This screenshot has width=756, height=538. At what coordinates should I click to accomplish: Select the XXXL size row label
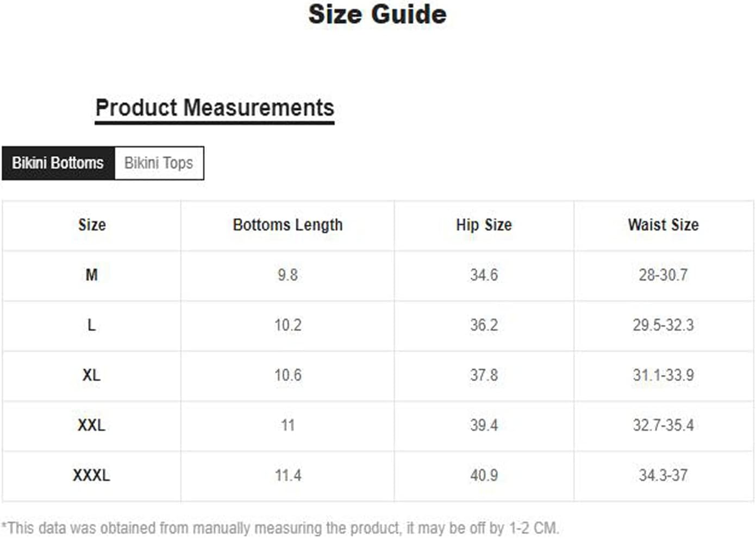[92, 475]
